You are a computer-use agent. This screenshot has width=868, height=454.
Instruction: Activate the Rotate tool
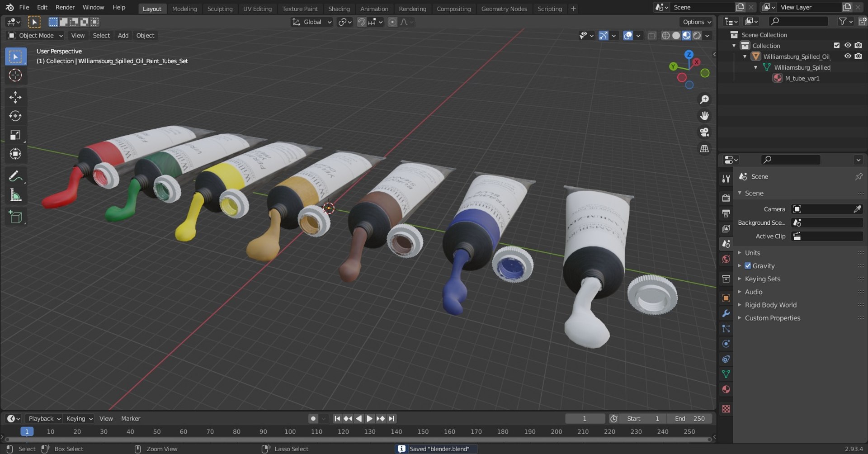tap(15, 116)
